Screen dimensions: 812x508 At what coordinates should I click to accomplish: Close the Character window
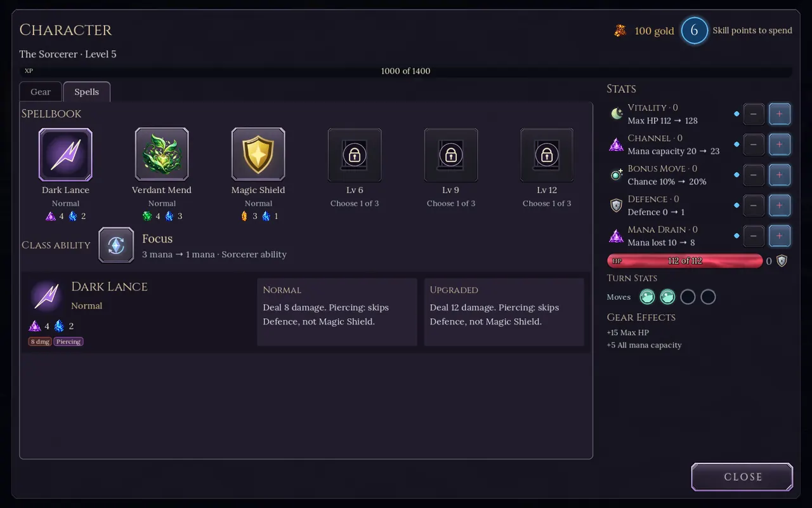[742, 477]
